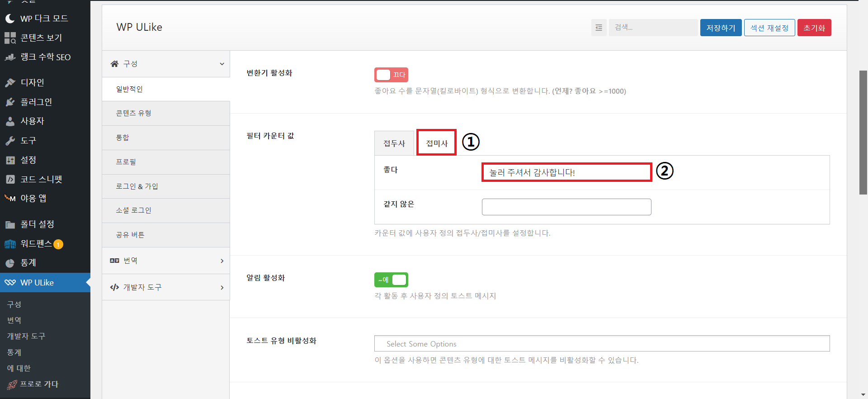This screenshot has height=399, width=868.
Task: Click the WP 다크 모드 moon icon
Action: point(10,19)
